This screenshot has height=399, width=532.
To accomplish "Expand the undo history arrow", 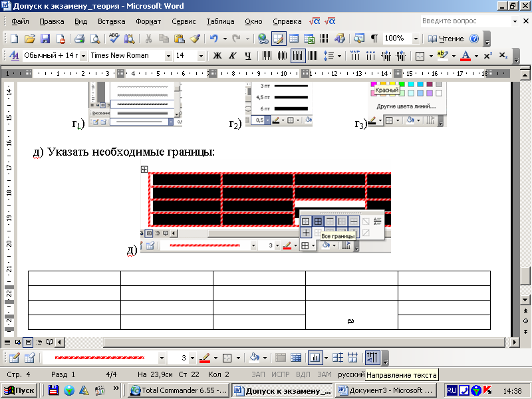I will (x=225, y=39).
